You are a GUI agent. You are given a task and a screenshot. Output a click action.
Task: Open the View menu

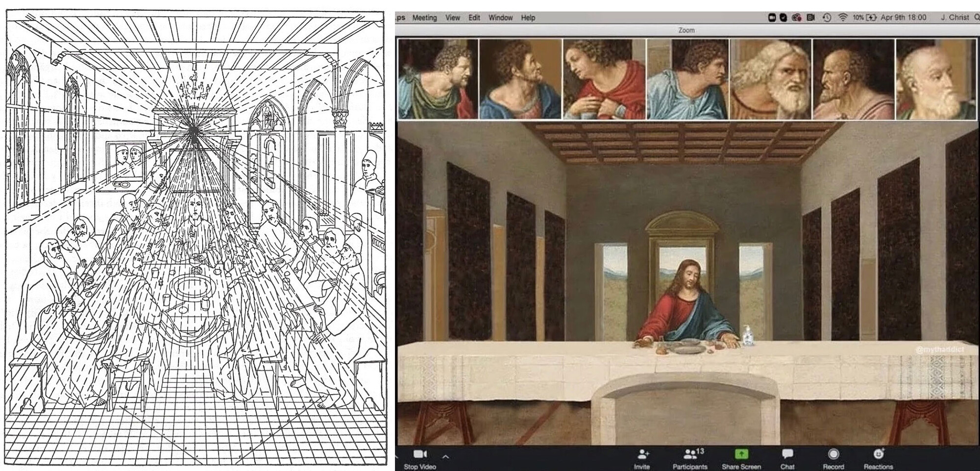[x=452, y=18]
